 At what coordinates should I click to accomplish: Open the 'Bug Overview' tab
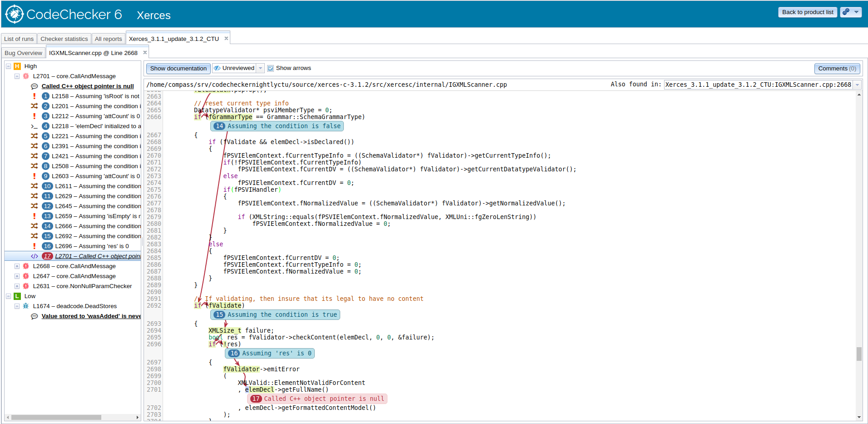23,53
